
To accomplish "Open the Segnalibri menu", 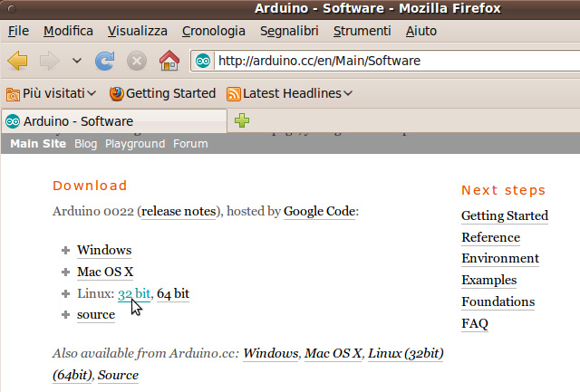I will pos(287,31).
